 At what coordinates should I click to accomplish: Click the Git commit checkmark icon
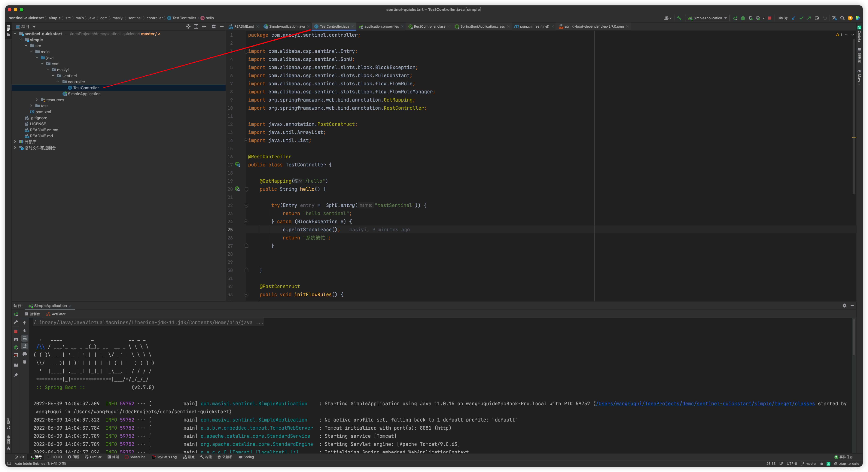coord(801,18)
